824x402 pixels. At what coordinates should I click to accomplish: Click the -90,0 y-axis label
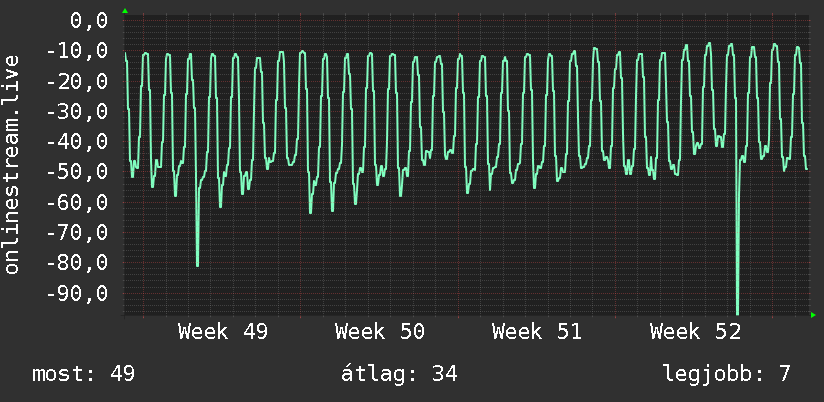point(77,293)
